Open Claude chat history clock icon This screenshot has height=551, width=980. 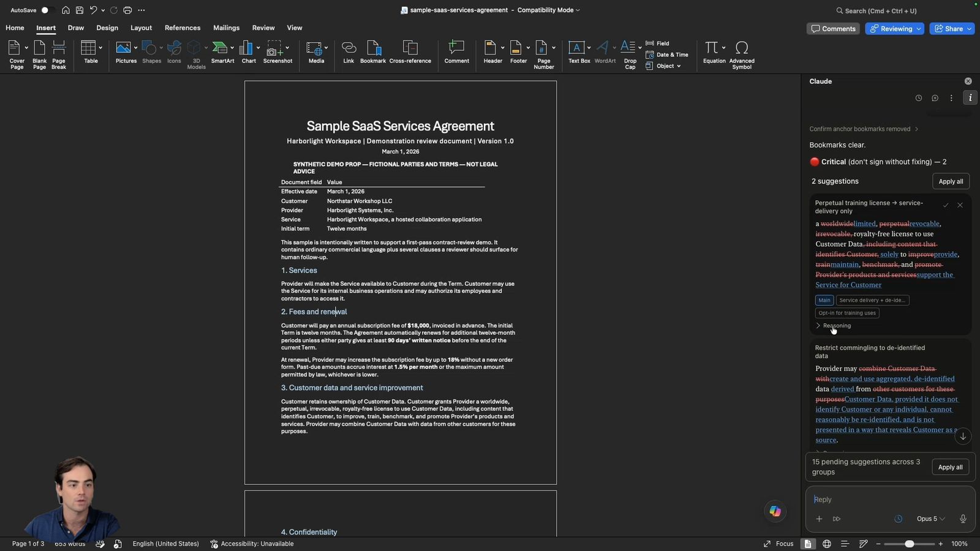[918, 98]
